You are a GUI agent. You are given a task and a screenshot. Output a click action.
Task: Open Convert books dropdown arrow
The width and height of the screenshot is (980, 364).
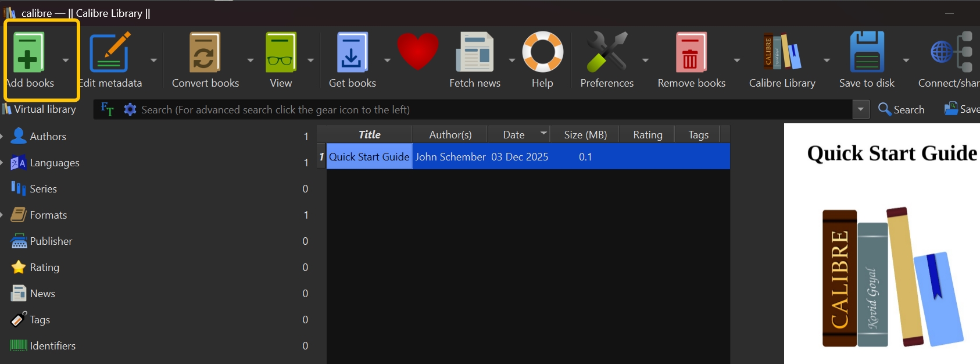(x=251, y=60)
